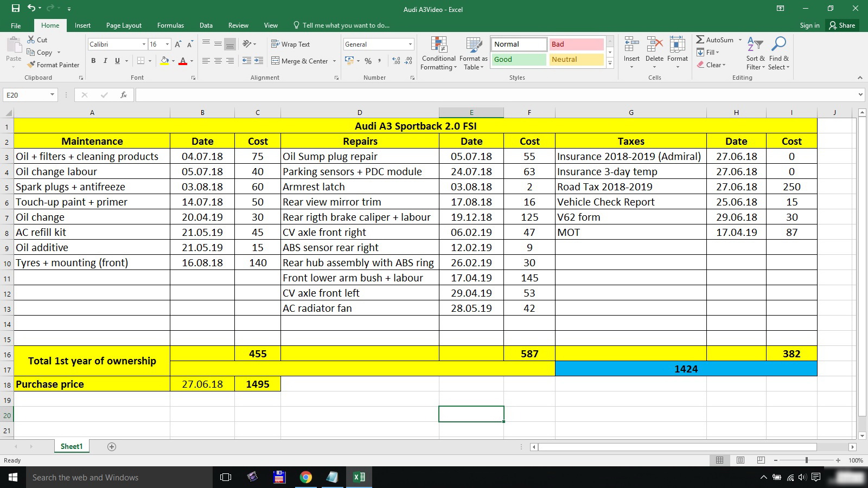The image size is (868, 488).
Task: Expand the Name Box dropdown arrow
Action: coord(52,95)
